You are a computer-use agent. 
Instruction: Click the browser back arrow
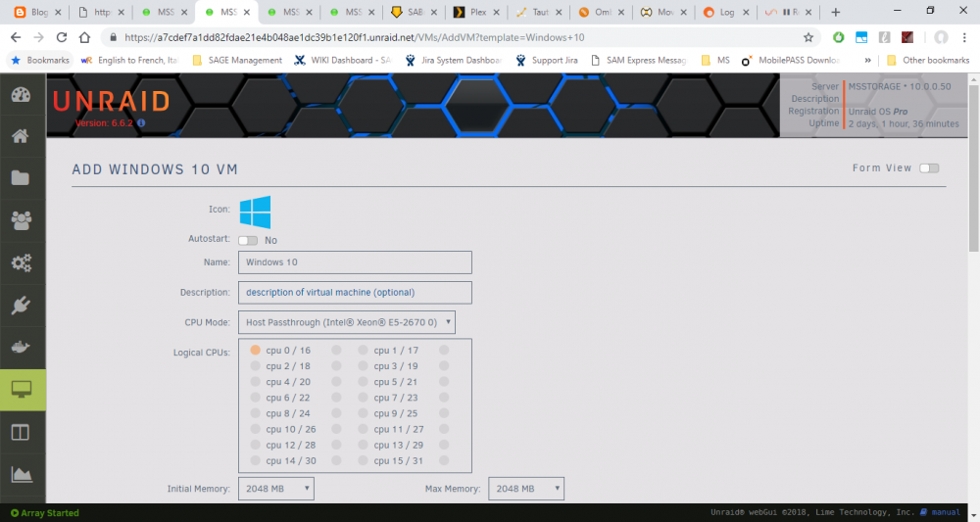17,37
